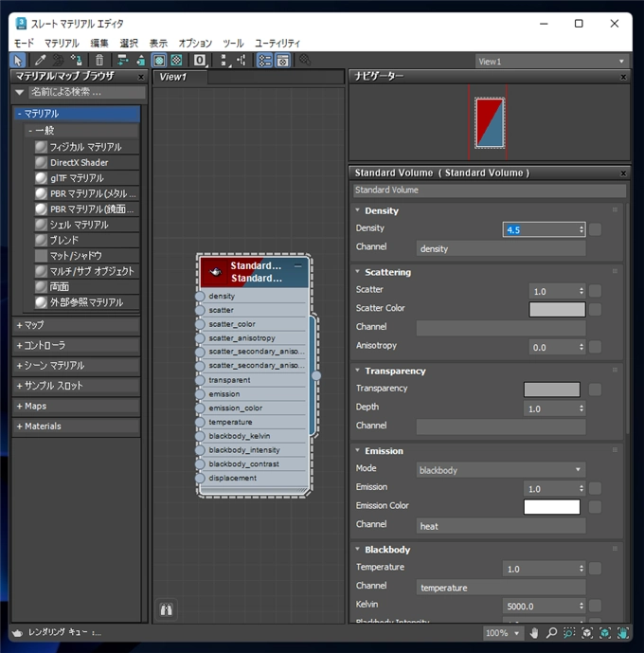Click Put Material to Scene icon
The height and width of the screenshot is (653, 644).
58,61
